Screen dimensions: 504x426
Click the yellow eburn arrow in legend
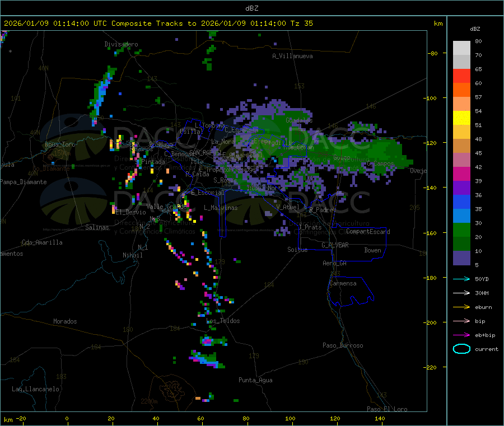pyautogui.click(x=461, y=307)
